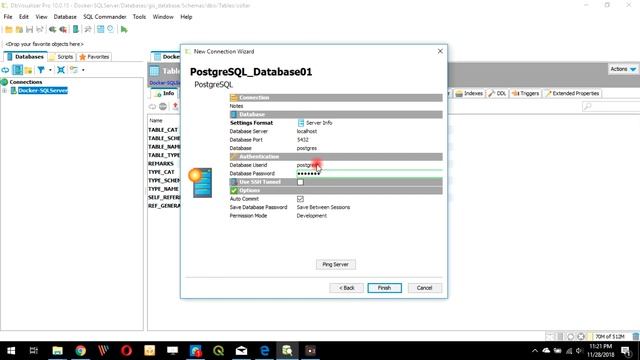640x360 pixels.
Task: Open Save Database Password option value
Action: [323, 207]
